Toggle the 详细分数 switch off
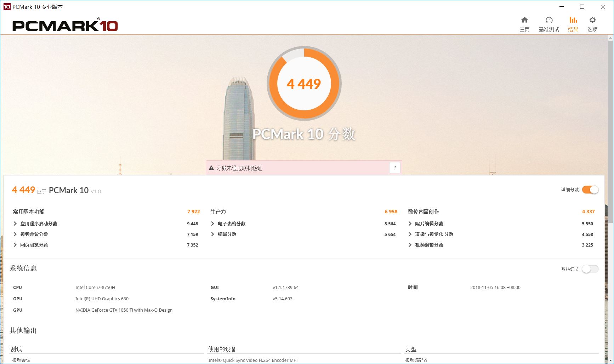Viewport: 614px width, 364px height. 590,190
